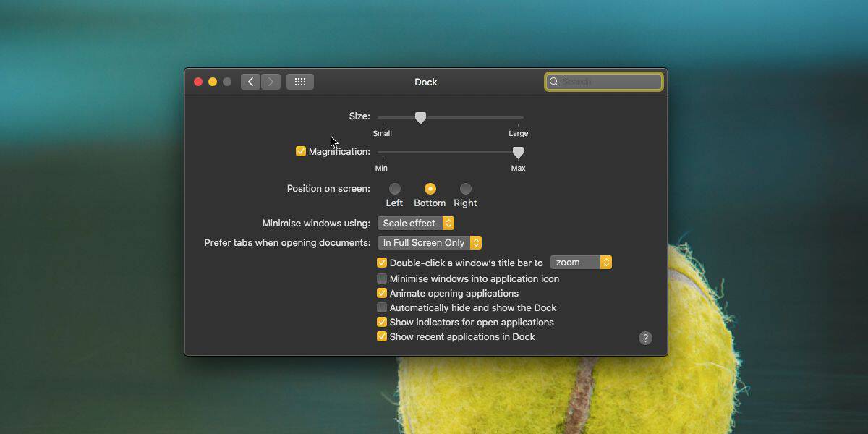The height and width of the screenshot is (434, 868).
Task: Open the zoom title bar action dropdown
Action: pos(581,263)
